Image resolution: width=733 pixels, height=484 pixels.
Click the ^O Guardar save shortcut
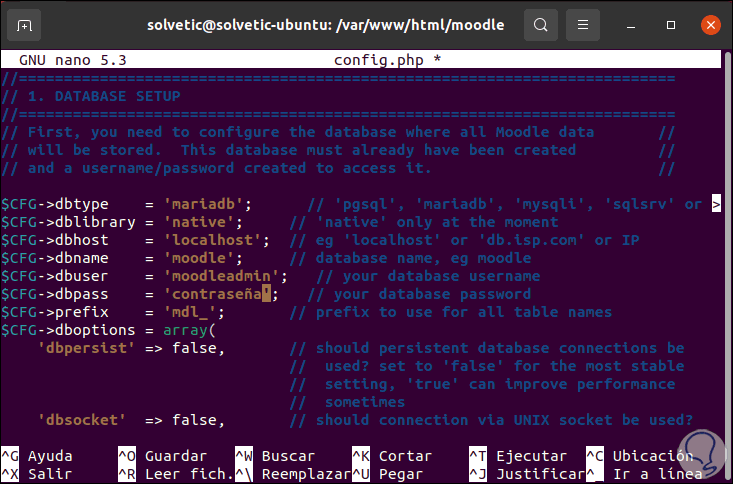pos(162,455)
